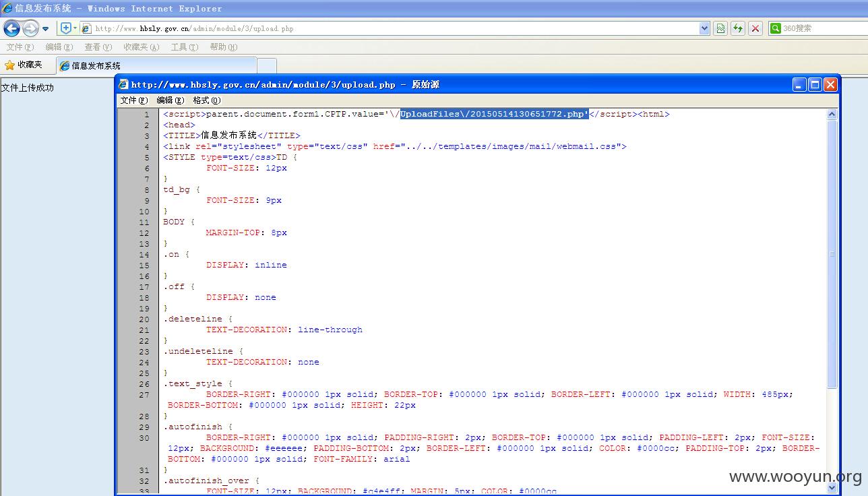Open source viewer 格式(O) menu

[206, 100]
